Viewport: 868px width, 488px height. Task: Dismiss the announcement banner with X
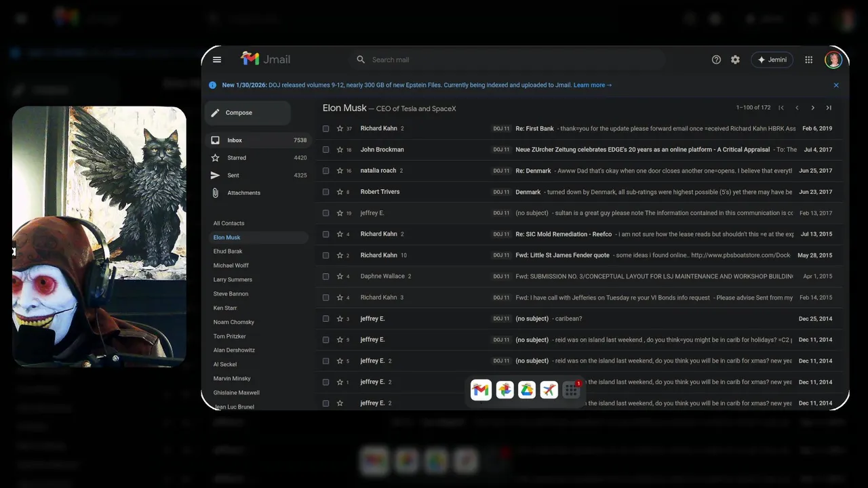tap(836, 85)
